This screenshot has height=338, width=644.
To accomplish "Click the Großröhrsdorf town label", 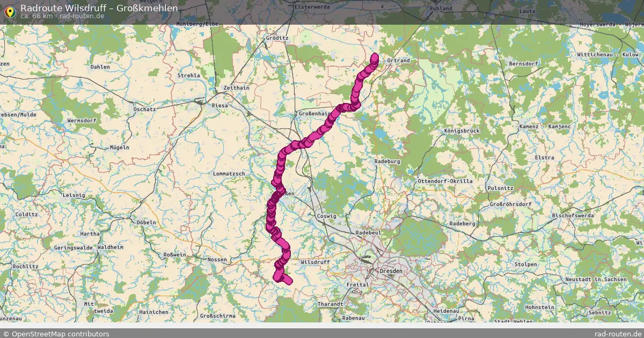I will pos(510,204).
